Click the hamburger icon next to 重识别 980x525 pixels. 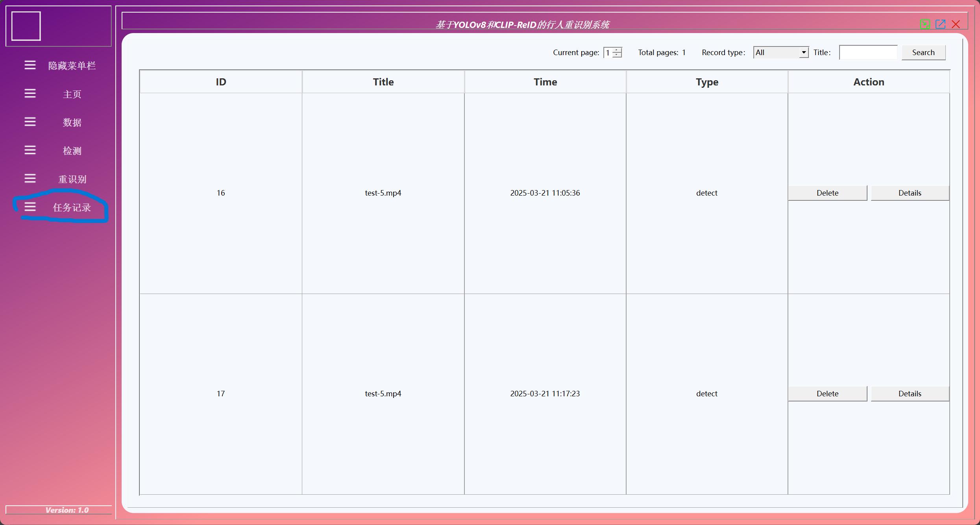coord(30,178)
